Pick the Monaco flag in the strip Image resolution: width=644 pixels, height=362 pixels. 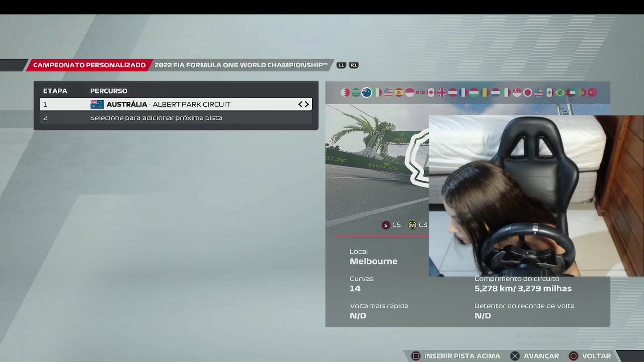click(x=410, y=93)
